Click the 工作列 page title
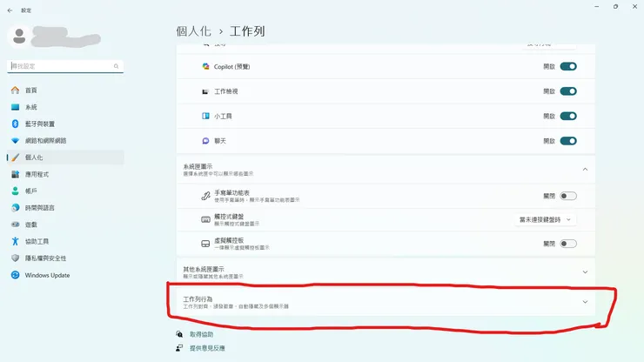This screenshot has height=362, width=644. click(247, 31)
